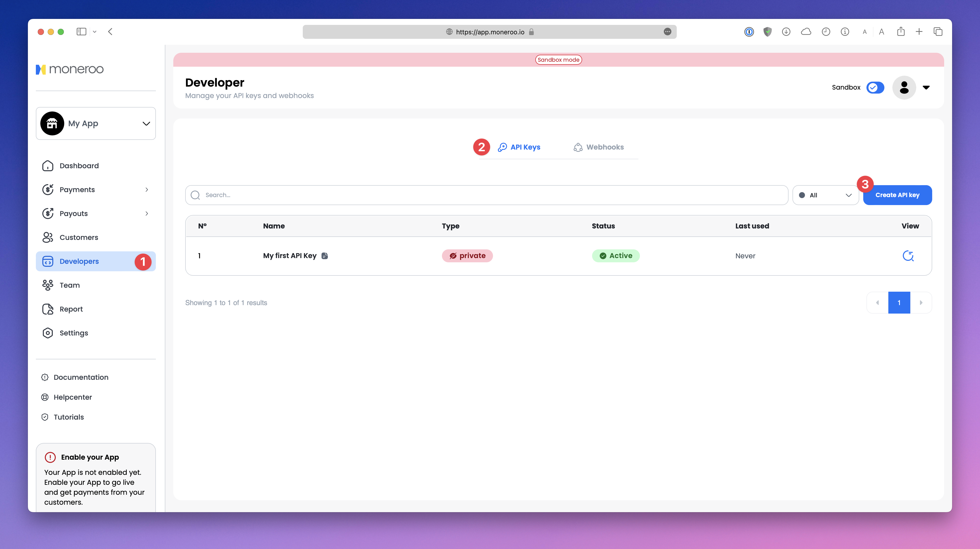
Task: Open the Documentation link
Action: [x=81, y=377]
